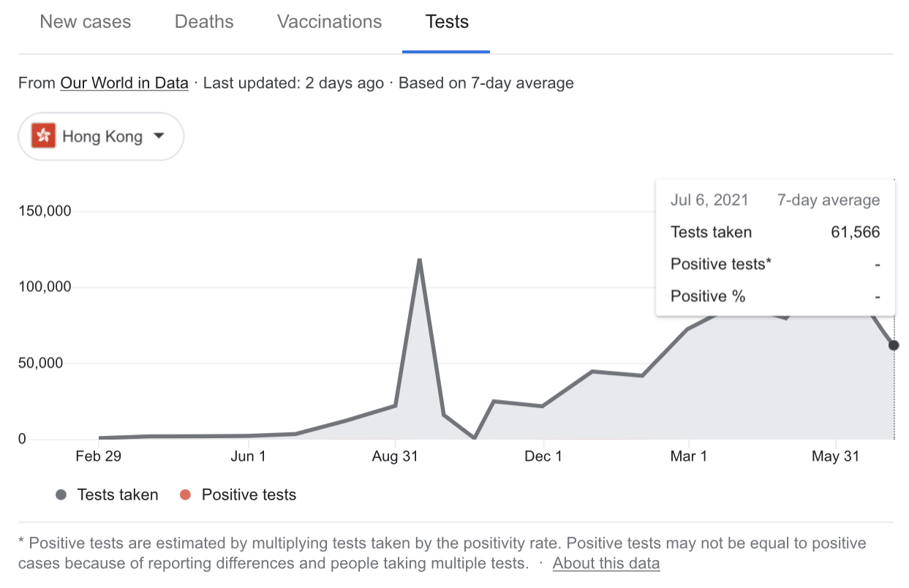Open the Hong Kong region selector

tap(101, 136)
